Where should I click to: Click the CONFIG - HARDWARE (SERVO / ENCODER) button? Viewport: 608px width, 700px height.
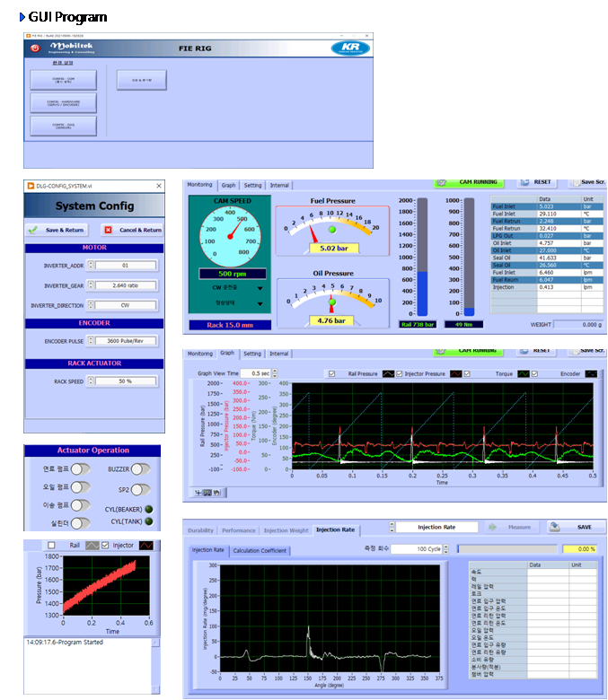pos(64,102)
